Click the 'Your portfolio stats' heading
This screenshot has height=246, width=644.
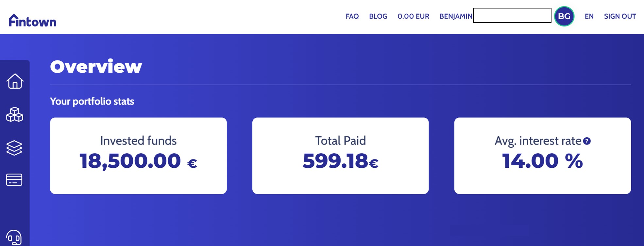tap(92, 101)
